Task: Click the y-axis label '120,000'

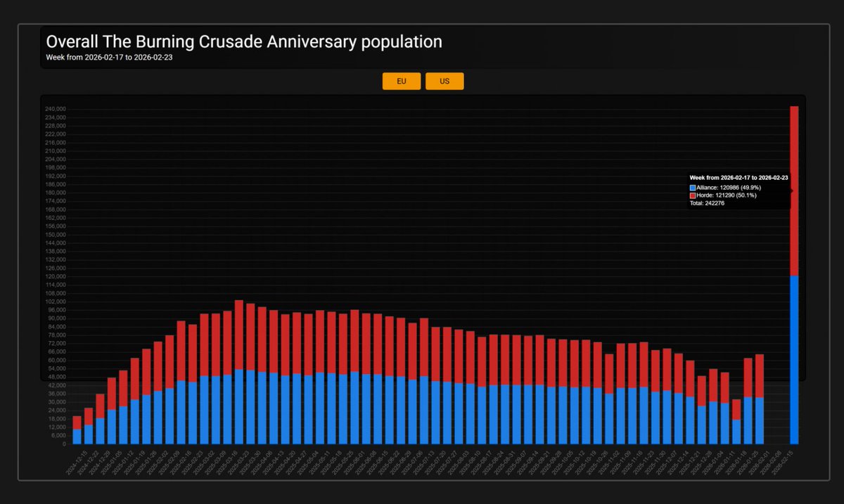Action: pyautogui.click(x=55, y=276)
